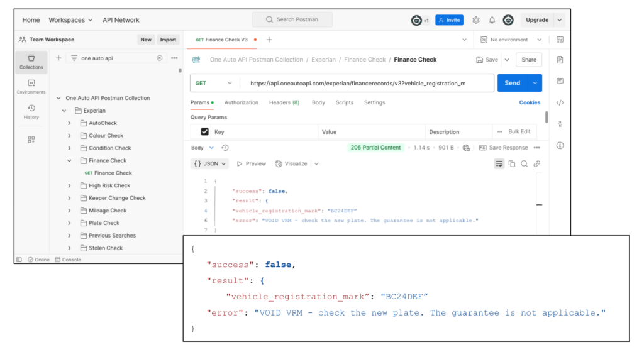Click the Search Postman field
The image size is (644, 357).
point(292,19)
